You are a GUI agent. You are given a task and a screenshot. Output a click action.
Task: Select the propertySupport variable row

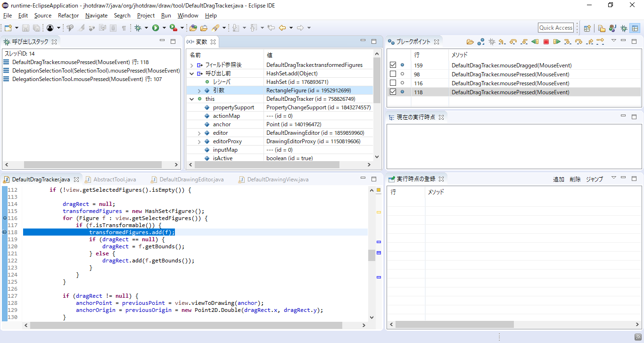[x=280, y=107]
